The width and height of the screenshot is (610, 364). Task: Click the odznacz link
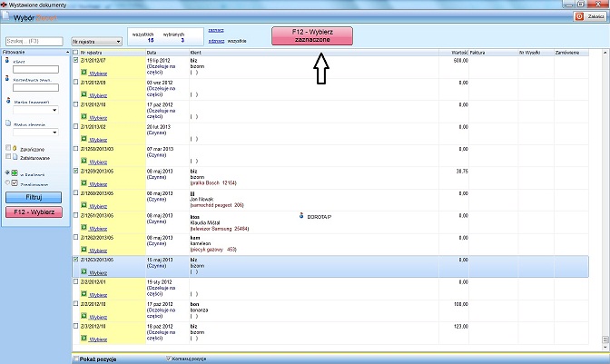coord(216,41)
